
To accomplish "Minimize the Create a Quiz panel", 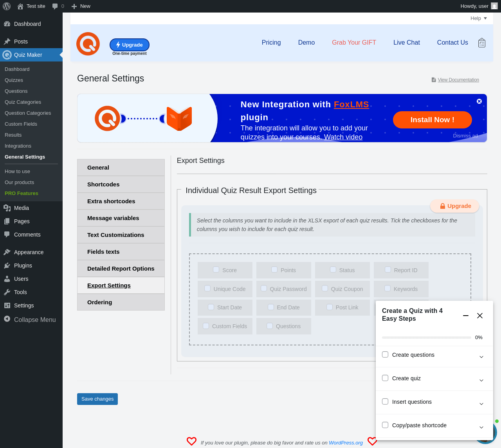I will [x=466, y=316].
